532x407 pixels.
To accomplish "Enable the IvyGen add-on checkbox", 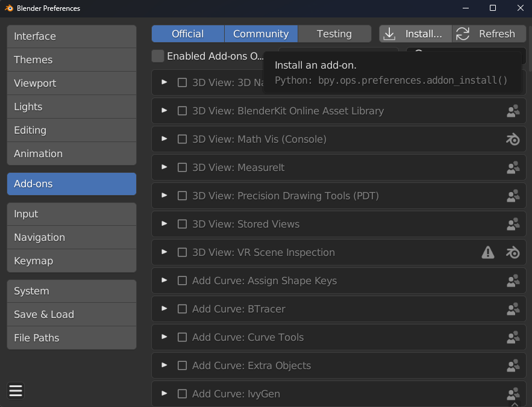I will click(x=182, y=394).
